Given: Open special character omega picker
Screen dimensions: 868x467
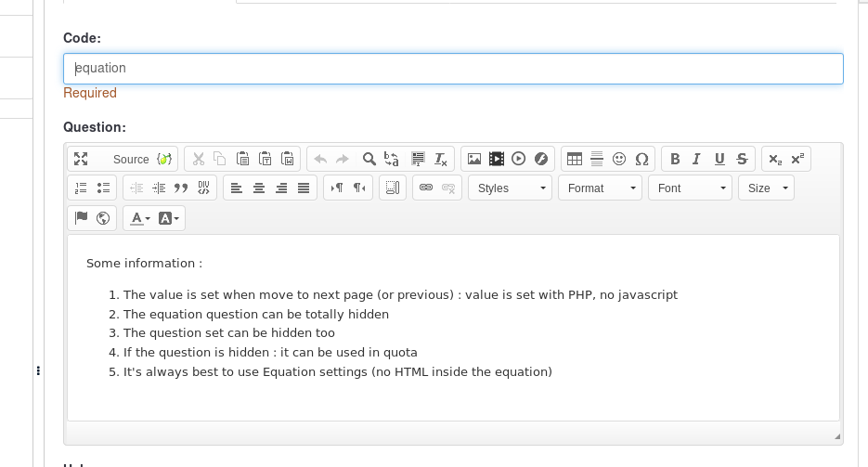Looking at the screenshot, I should pos(641,159).
